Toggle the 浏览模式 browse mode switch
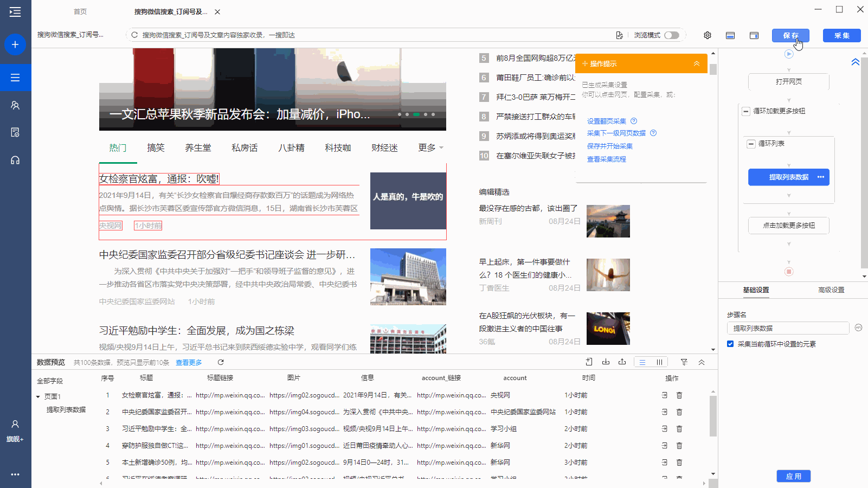 tap(672, 35)
